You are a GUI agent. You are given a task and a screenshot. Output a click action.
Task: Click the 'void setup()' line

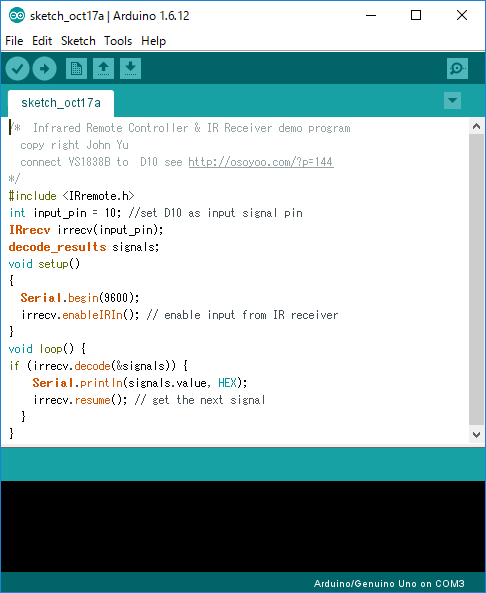coord(44,264)
